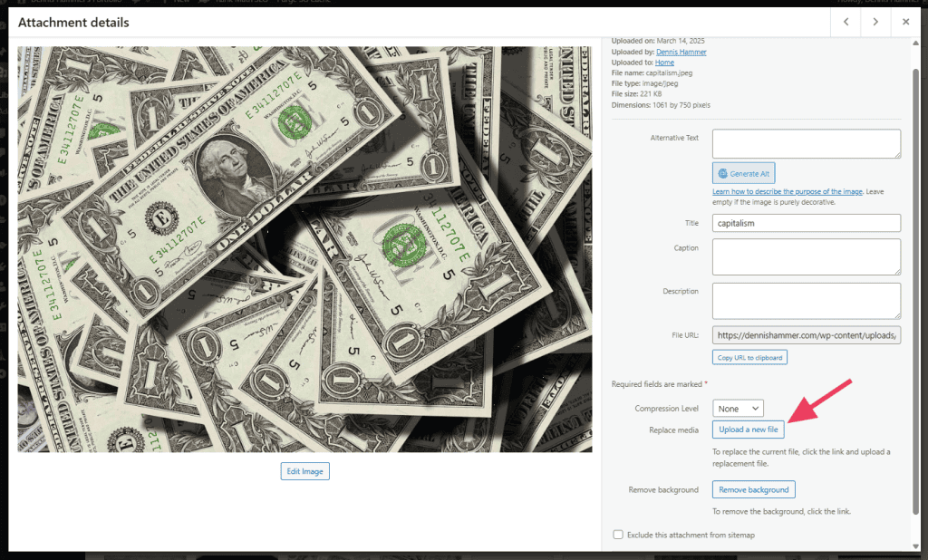The height and width of the screenshot is (560, 928).
Task: Click the Edit Image button
Action: pos(304,471)
